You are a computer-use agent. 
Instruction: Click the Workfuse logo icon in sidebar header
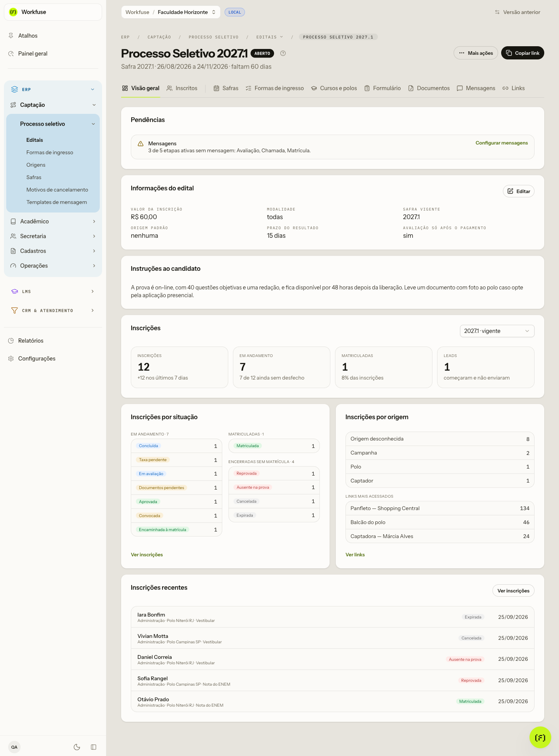click(13, 12)
